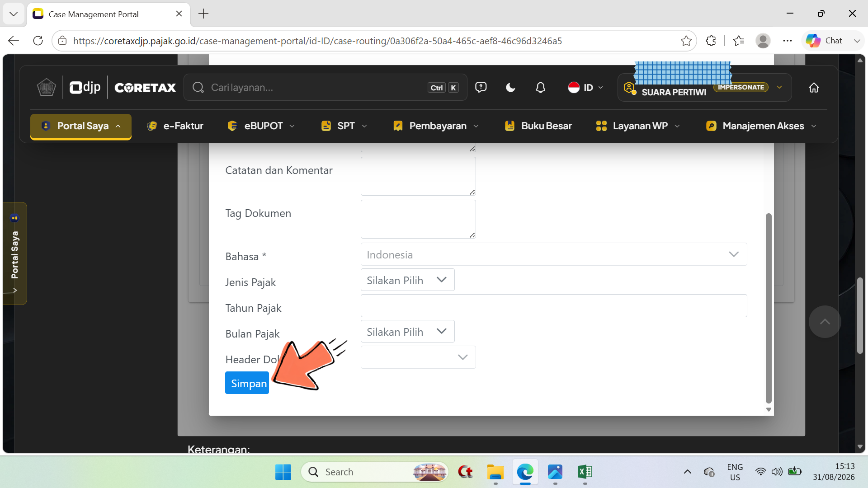The width and height of the screenshot is (868, 488).
Task: Expand the Bulan Pajak dropdown
Action: [407, 332]
